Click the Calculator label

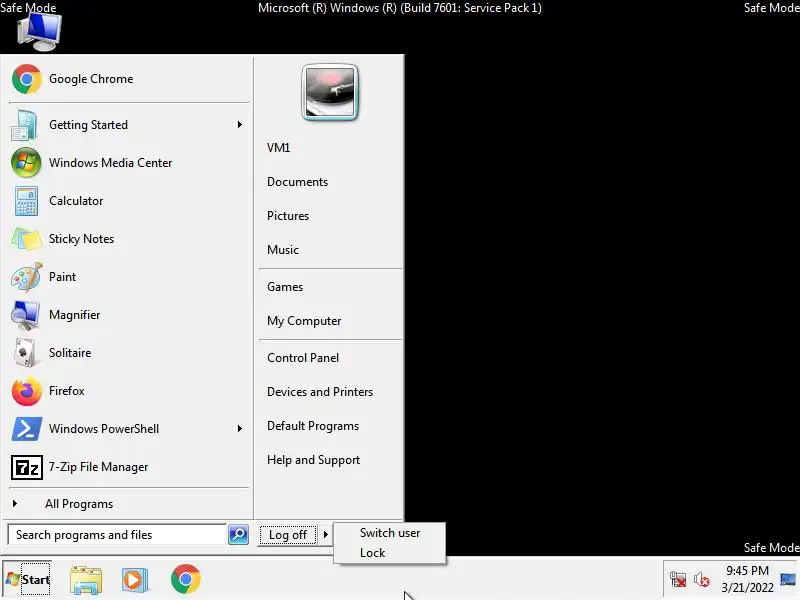click(x=76, y=201)
